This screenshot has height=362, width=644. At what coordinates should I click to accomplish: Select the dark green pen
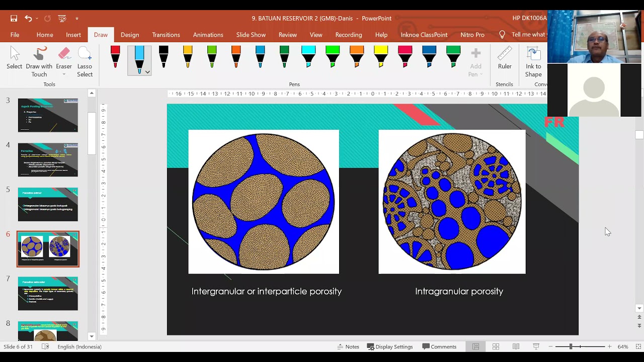[284, 57]
